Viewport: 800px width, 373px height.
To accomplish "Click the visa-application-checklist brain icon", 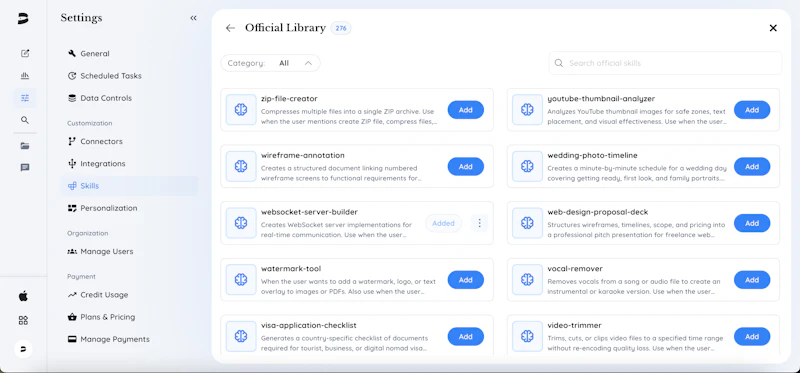I will [241, 336].
